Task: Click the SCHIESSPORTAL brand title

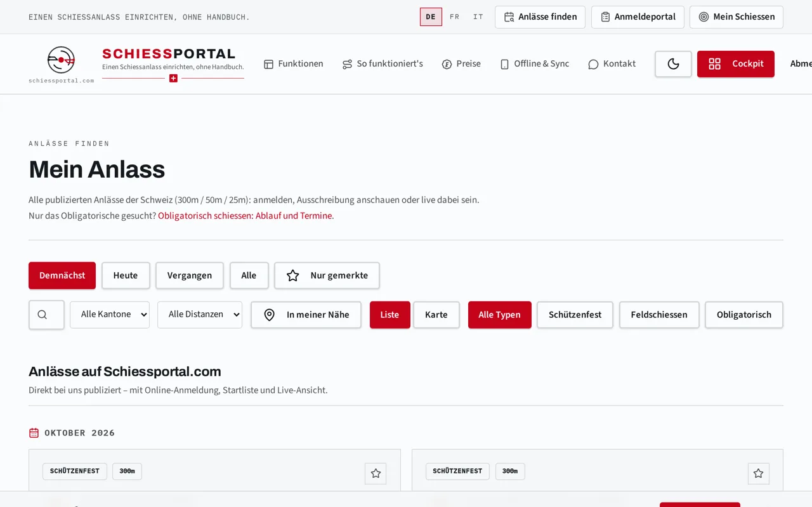Action: tap(169, 54)
